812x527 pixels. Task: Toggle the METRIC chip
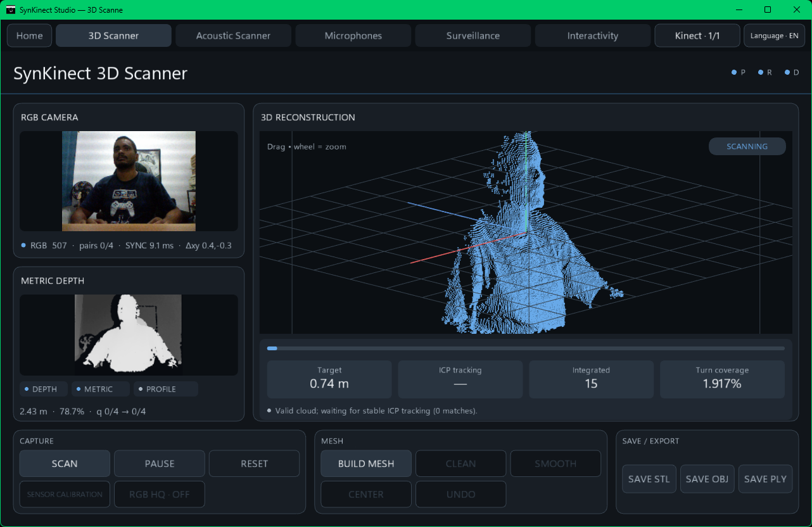coord(101,389)
